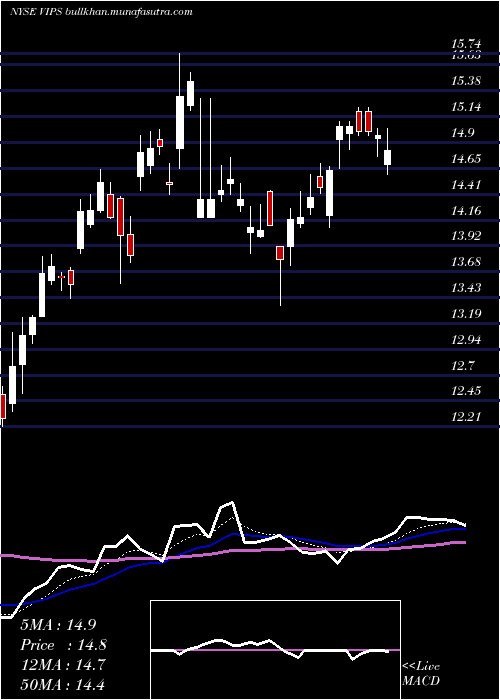Click the 12.45 price axis label
The height and width of the screenshot is (700, 500).
(x=466, y=391)
